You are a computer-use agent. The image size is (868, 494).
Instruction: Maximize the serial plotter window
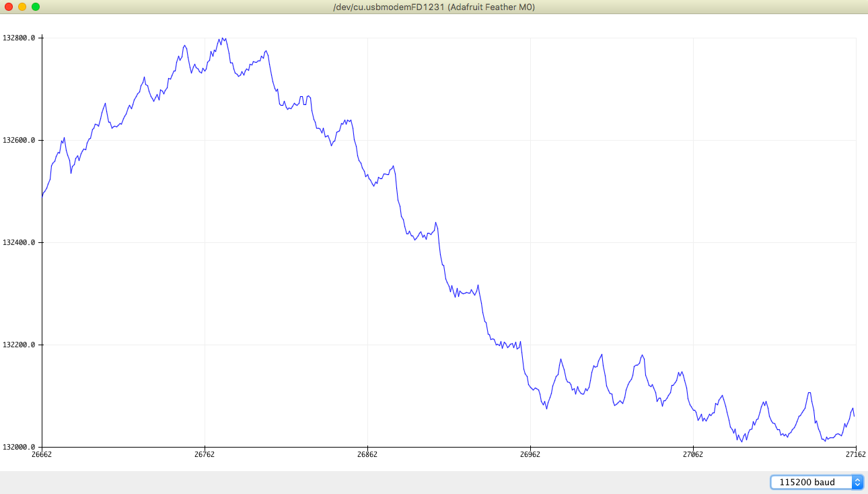click(36, 7)
